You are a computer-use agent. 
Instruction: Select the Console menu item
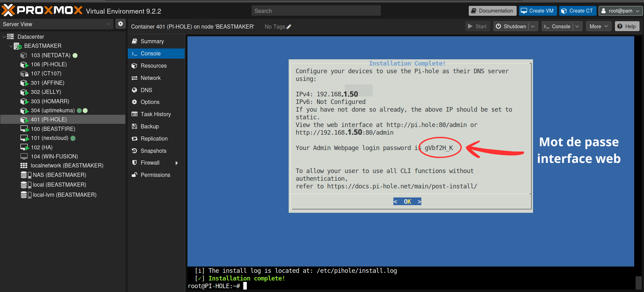156,53
